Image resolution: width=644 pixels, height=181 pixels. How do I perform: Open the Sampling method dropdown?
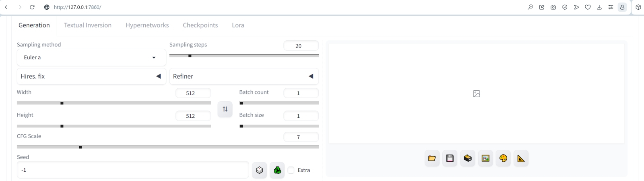click(91, 58)
